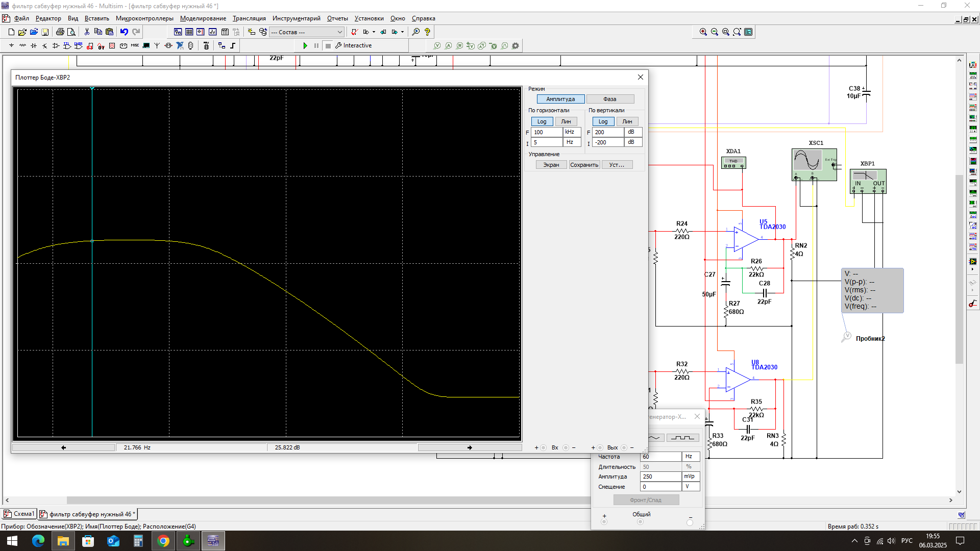Move Bode cursor left with arrow button
This screenshot has height=551, width=980.
point(64,447)
